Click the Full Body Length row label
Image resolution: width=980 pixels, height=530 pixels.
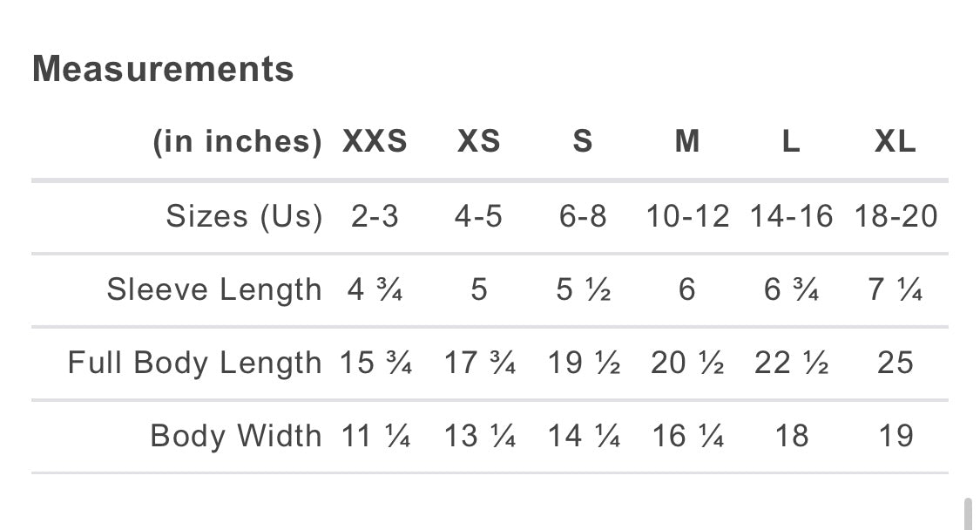[194, 363]
